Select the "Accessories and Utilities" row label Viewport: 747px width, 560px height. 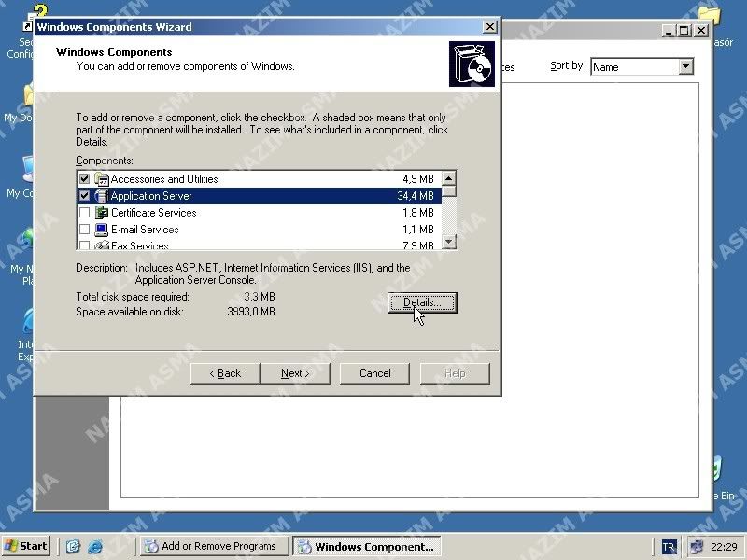click(164, 179)
